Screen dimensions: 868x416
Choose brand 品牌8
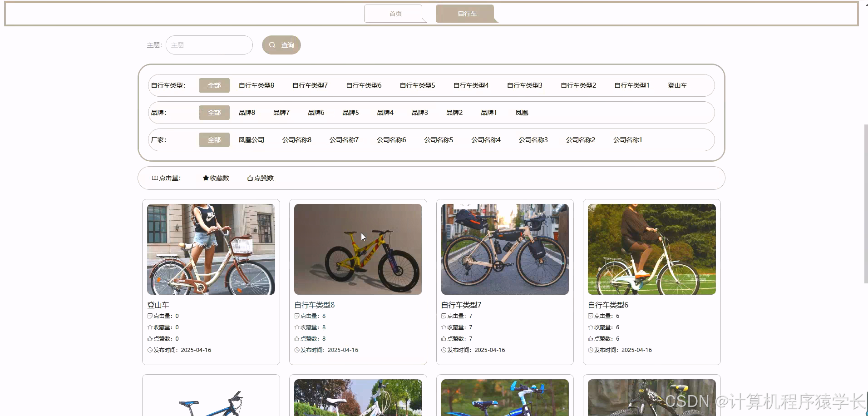tap(247, 113)
